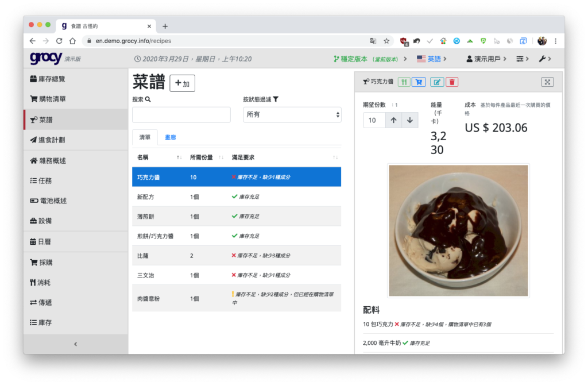Select the 比薩 recipe row
Image resolution: width=588 pixels, height=385 pixels.
(237, 256)
